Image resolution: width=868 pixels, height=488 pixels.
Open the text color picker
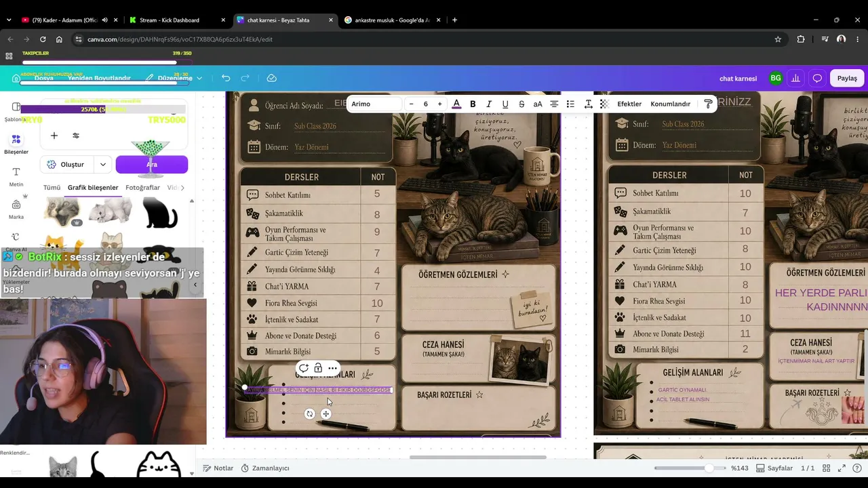point(456,104)
